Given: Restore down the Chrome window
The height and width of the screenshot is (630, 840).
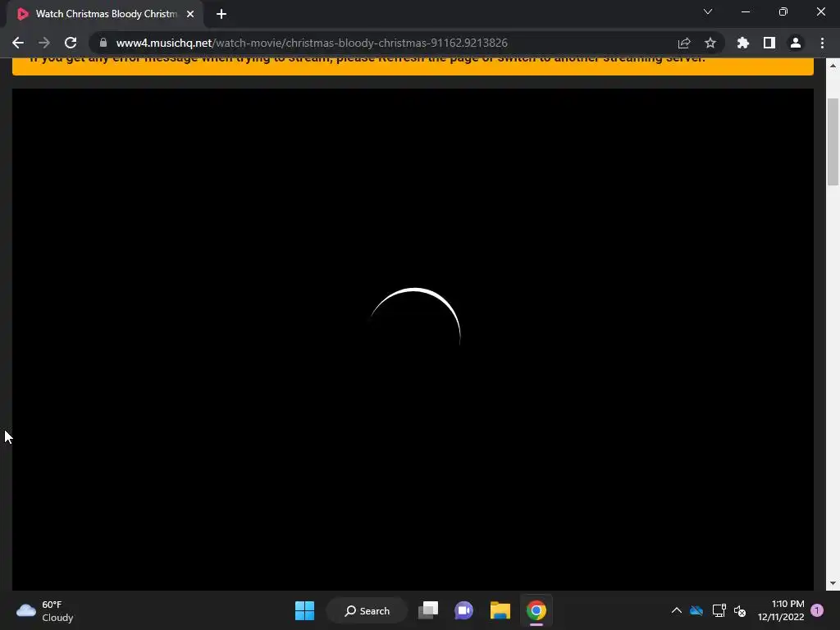Looking at the screenshot, I should (x=783, y=11).
